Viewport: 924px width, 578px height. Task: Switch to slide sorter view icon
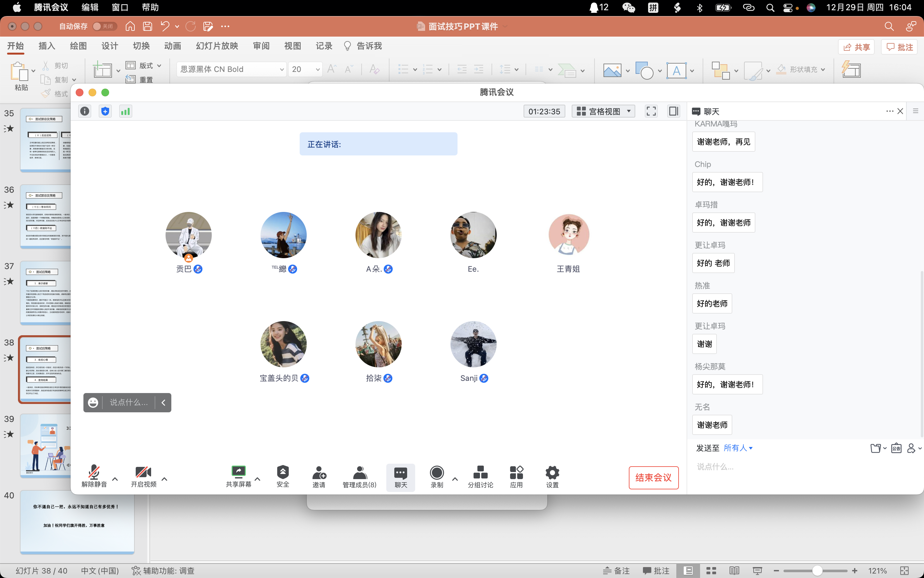tap(711, 571)
